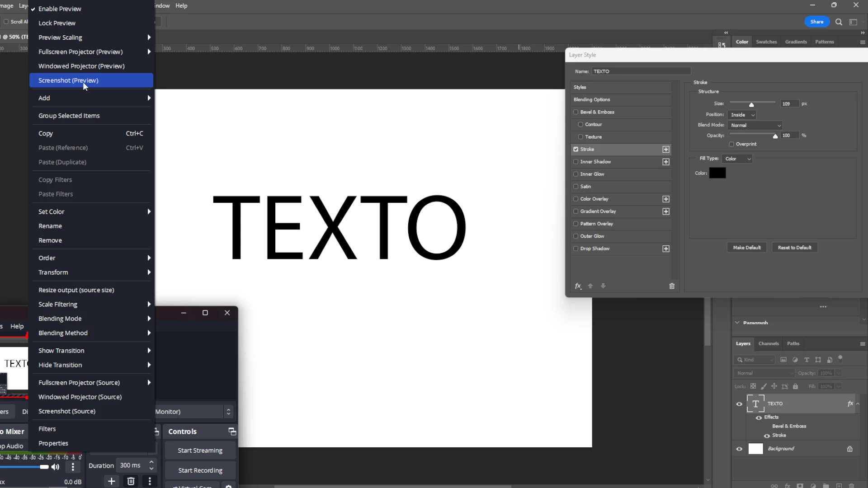This screenshot has width=868, height=488.
Task: Click the Start Recording button
Action: [200, 470]
